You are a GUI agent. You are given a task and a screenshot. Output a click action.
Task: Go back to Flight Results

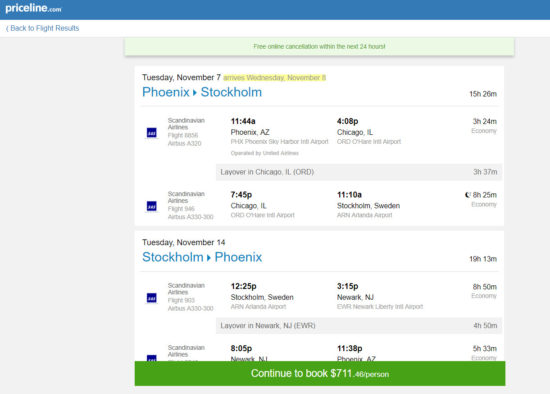[x=42, y=28]
